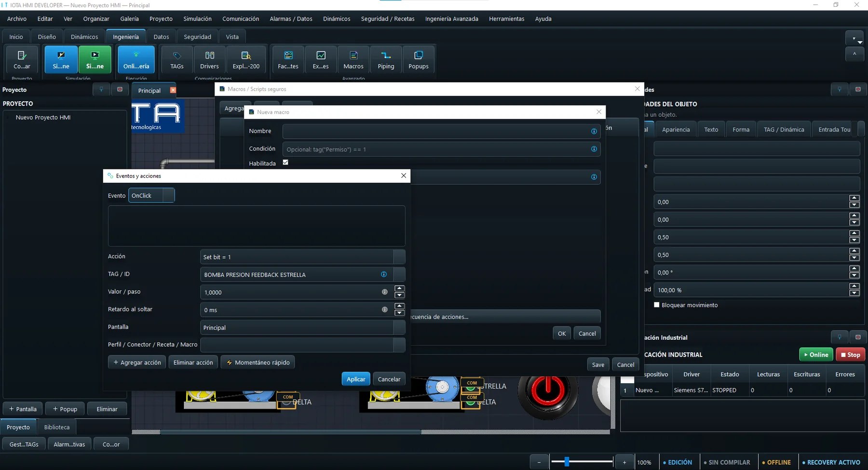Open the Acción dropdown showing Set bit = 1

click(x=302, y=257)
